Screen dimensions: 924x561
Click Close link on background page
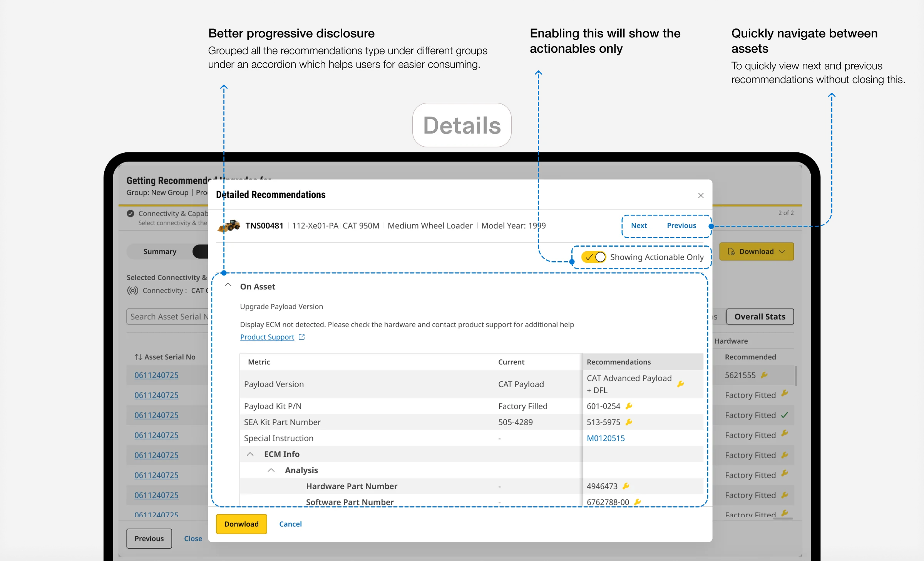pos(193,539)
